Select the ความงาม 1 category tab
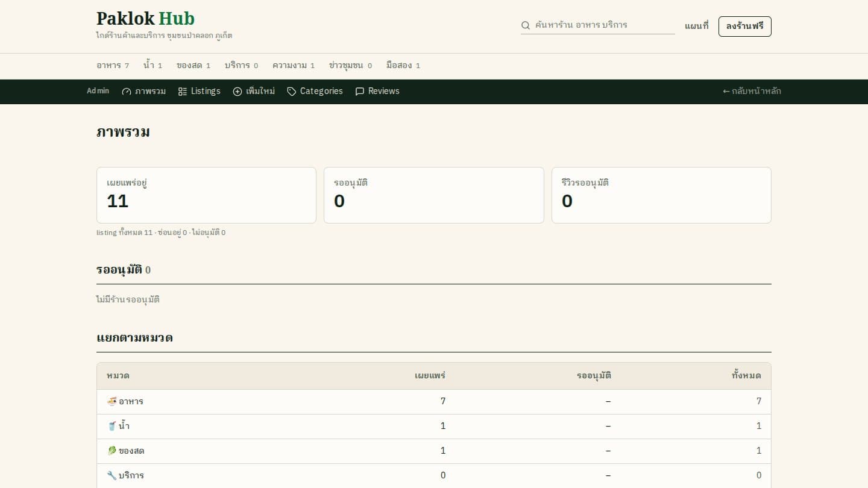 pos(294,66)
